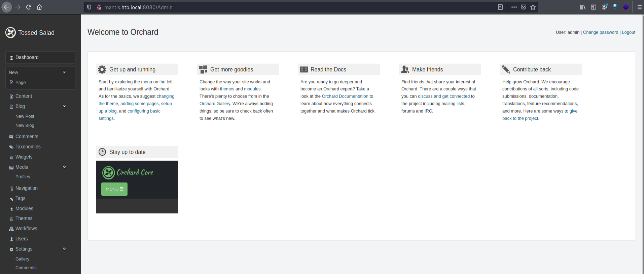Open the Dashboard menu item
Image resolution: width=644 pixels, height=274 pixels.
tap(27, 57)
